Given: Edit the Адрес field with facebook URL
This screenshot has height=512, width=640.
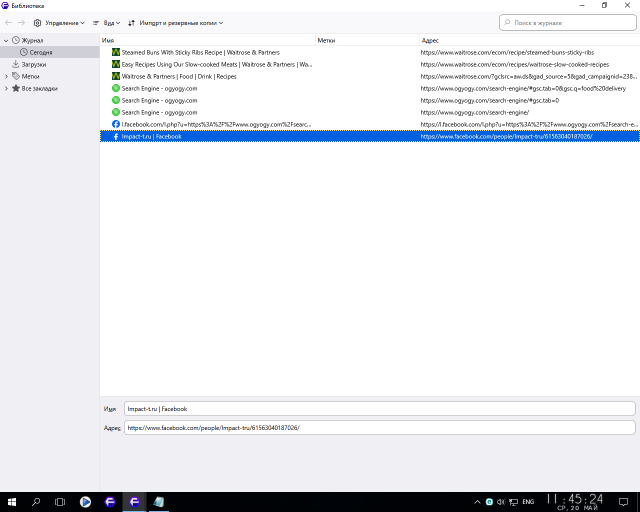Looking at the screenshot, I should point(380,428).
